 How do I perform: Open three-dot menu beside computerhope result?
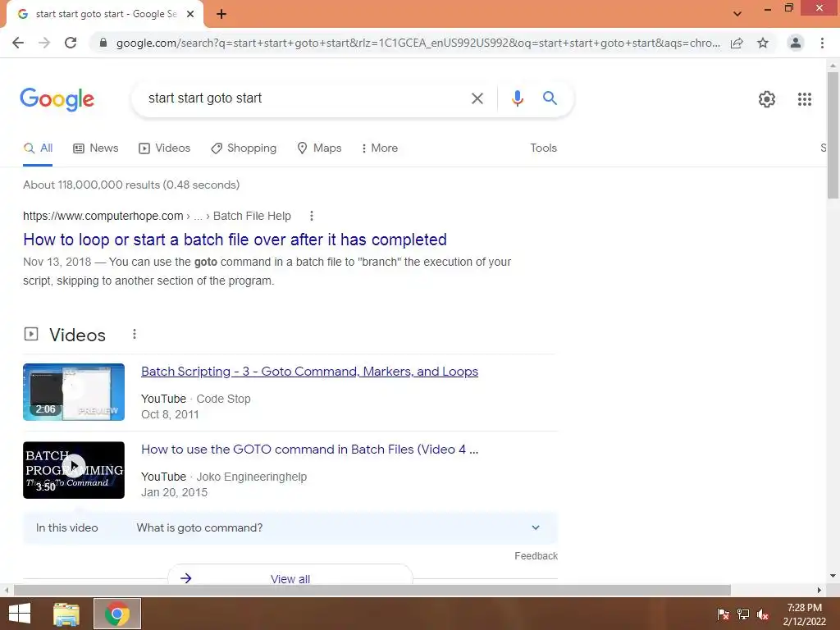click(x=311, y=216)
